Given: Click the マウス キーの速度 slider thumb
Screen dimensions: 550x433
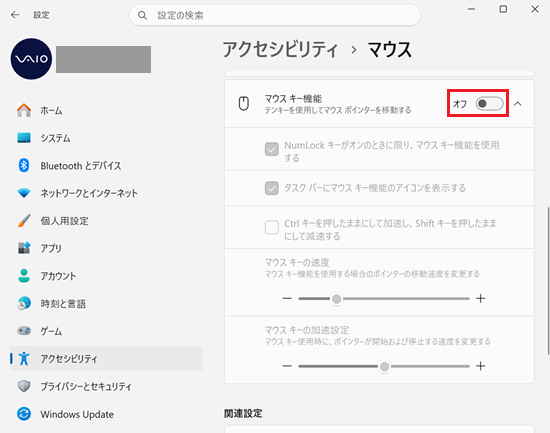Looking at the screenshot, I should [337, 299].
